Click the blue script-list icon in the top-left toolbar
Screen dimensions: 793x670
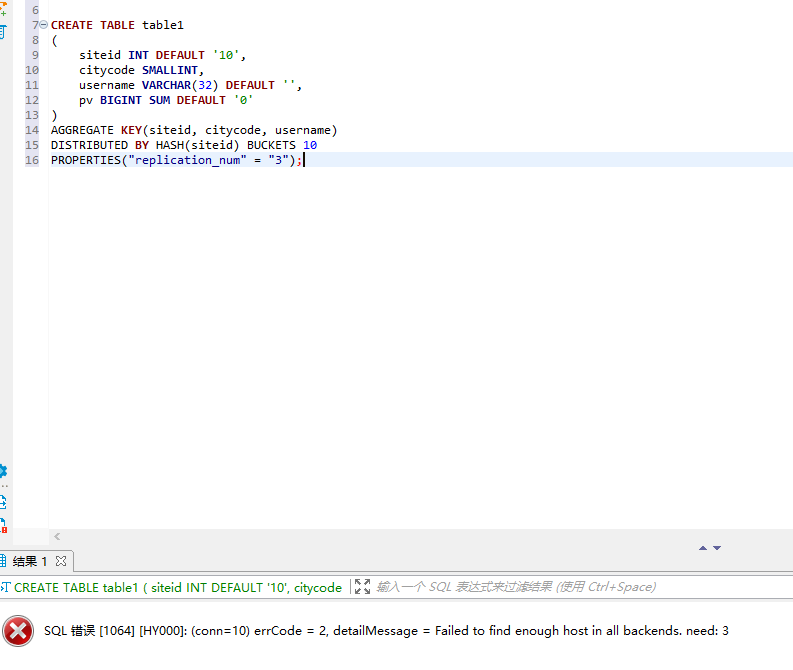tap(3, 32)
